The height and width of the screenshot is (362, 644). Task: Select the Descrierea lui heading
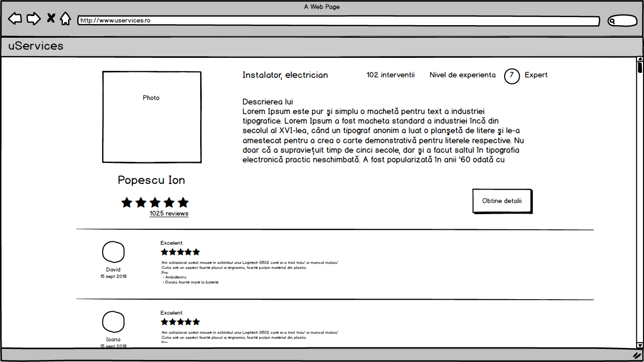pyautogui.click(x=268, y=102)
